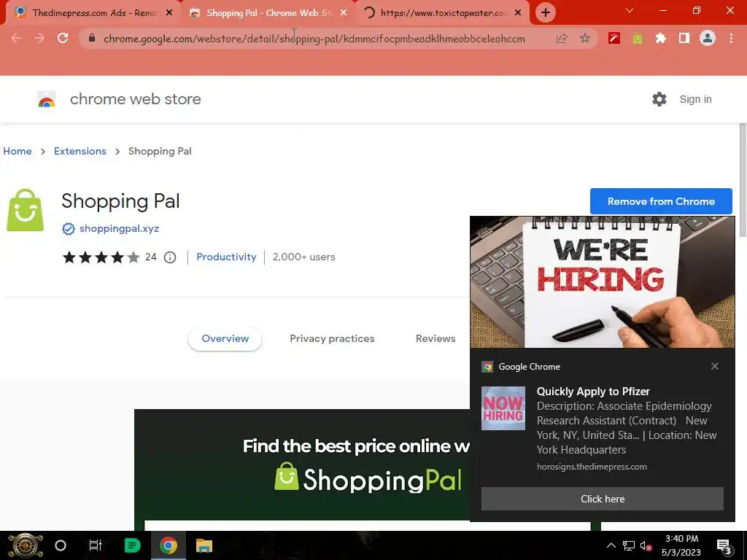Click the muted volume tray icon
The image size is (747, 560).
(x=646, y=546)
